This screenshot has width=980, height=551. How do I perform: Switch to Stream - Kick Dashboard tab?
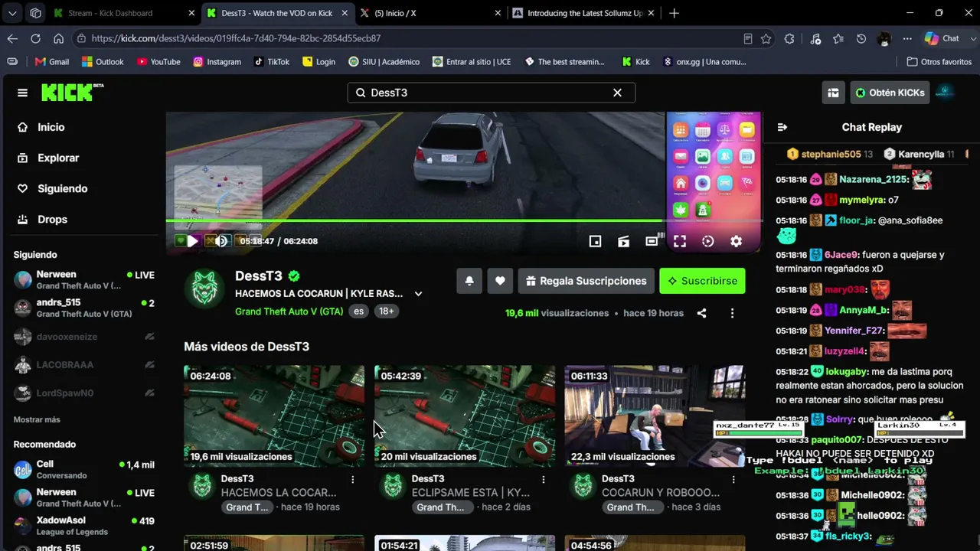pyautogui.click(x=124, y=13)
